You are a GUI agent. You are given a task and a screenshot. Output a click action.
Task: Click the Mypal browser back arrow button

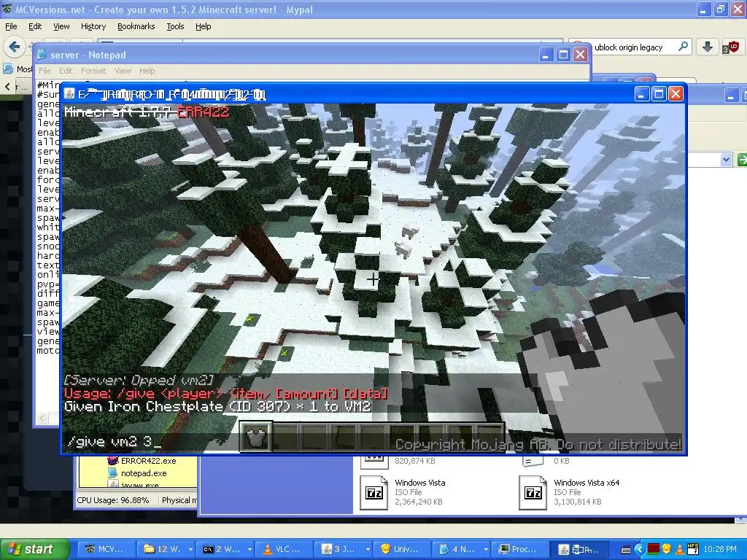coord(14,47)
